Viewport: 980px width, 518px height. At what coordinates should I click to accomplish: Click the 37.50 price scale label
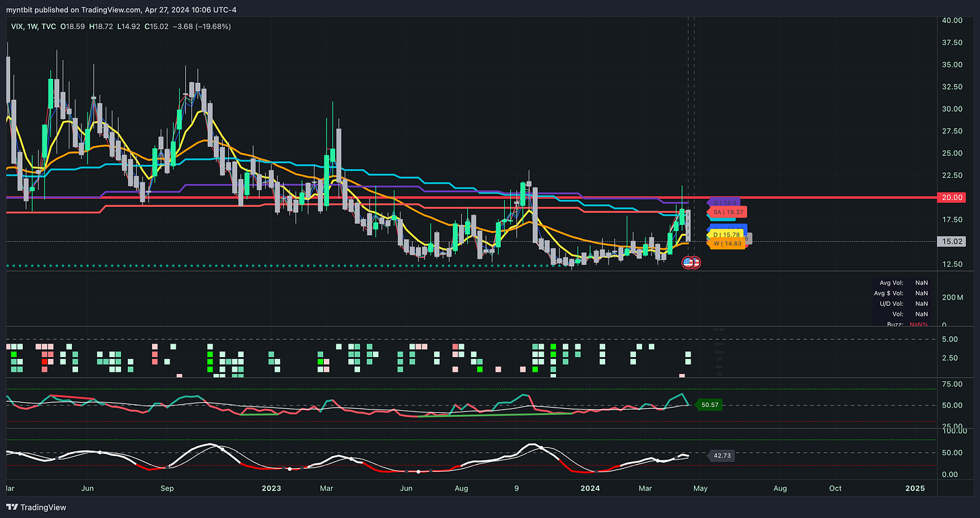point(951,42)
